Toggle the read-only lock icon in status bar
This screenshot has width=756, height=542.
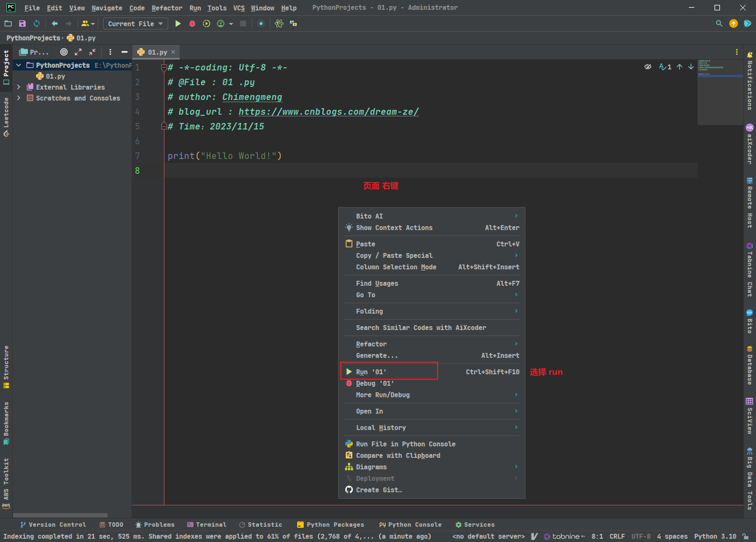click(x=746, y=537)
